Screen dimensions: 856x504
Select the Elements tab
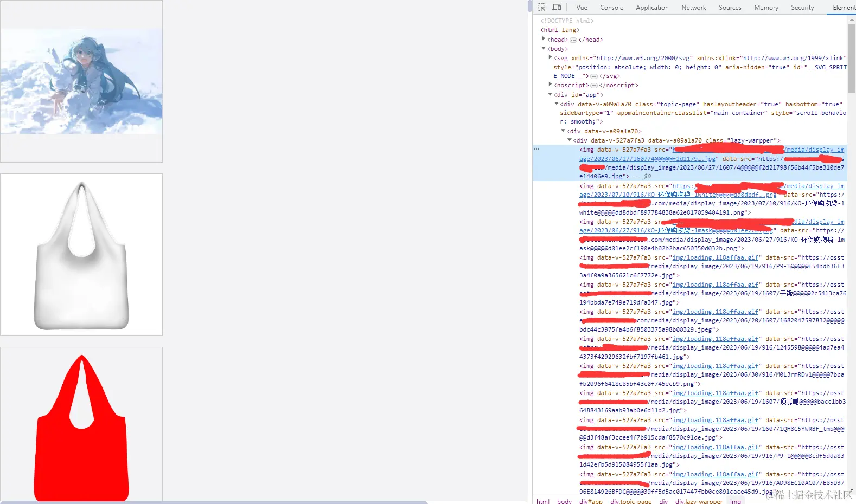(x=843, y=8)
